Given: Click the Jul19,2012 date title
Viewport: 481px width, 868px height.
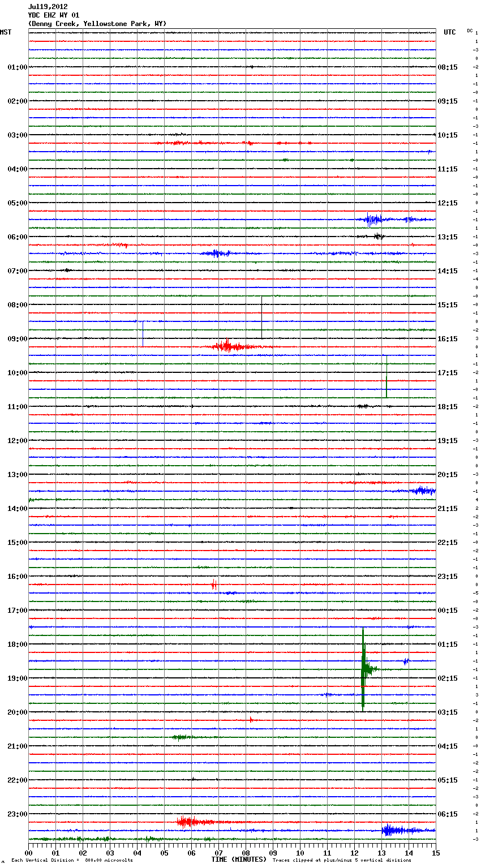Looking at the screenshot, I should [48, 7].
